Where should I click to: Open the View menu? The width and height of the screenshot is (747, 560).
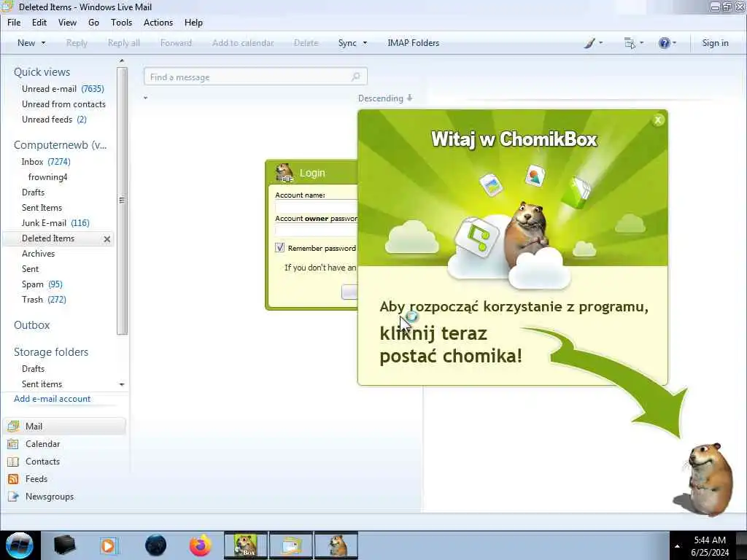point(67,23)
